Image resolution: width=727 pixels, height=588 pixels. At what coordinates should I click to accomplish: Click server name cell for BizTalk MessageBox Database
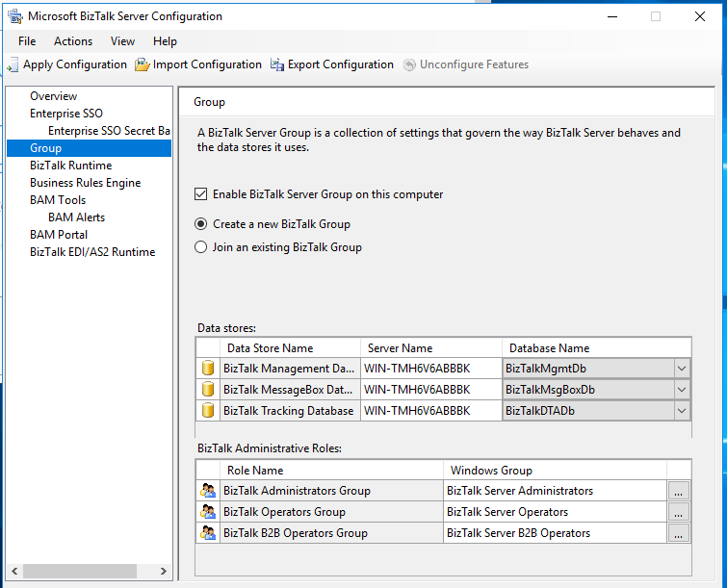coord(431,390)
